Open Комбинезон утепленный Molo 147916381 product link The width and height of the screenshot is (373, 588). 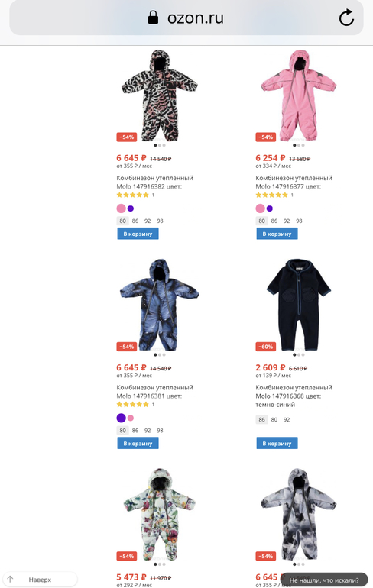coord(154,392)
